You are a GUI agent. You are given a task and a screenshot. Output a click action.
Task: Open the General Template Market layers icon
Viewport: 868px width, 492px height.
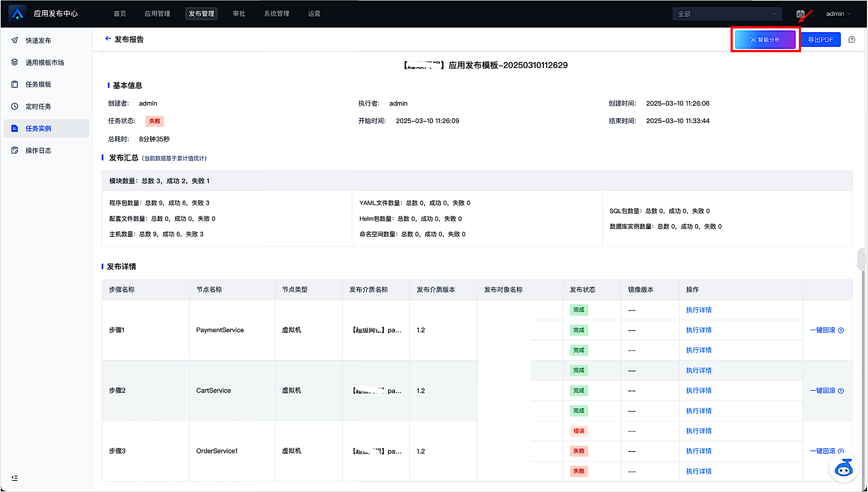[x=15, y=62]
